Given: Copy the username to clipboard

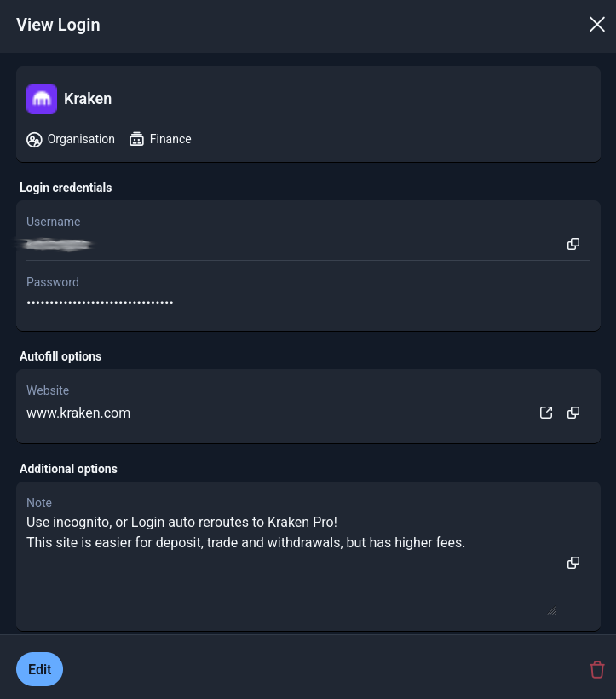Looking at the screenshot, I should pos(573,244).
